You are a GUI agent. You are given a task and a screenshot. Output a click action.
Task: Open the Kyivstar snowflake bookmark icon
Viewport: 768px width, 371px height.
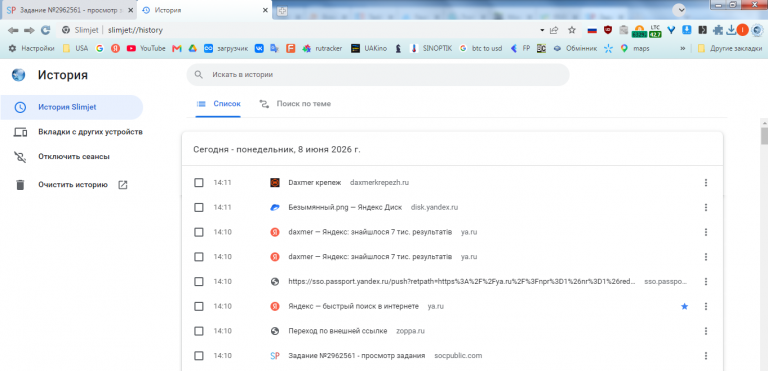click(x=608, y=49)
